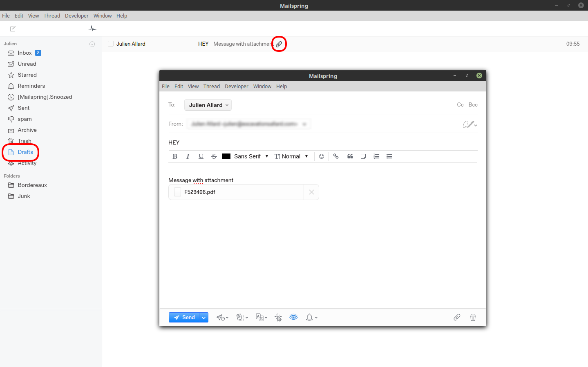Open the attachment indicator on Julien Allard's email
This screenshot has width=588, height=367.
pyautogui.click(x=279, y=44)
